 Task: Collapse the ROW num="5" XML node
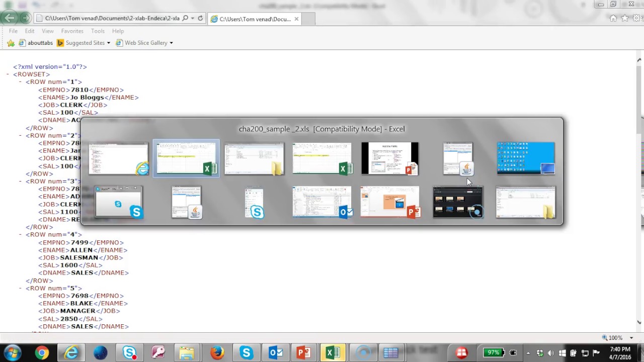(21, 289)
